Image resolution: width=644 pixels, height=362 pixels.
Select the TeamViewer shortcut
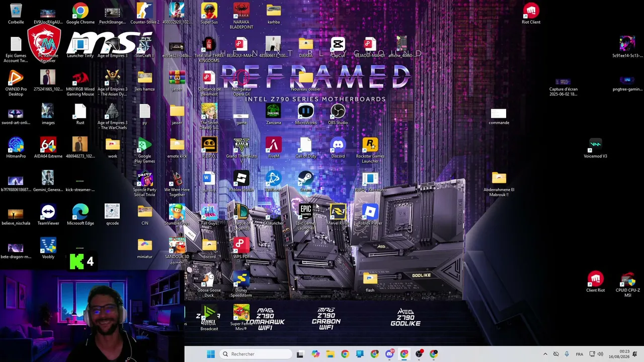pos(48,215)
